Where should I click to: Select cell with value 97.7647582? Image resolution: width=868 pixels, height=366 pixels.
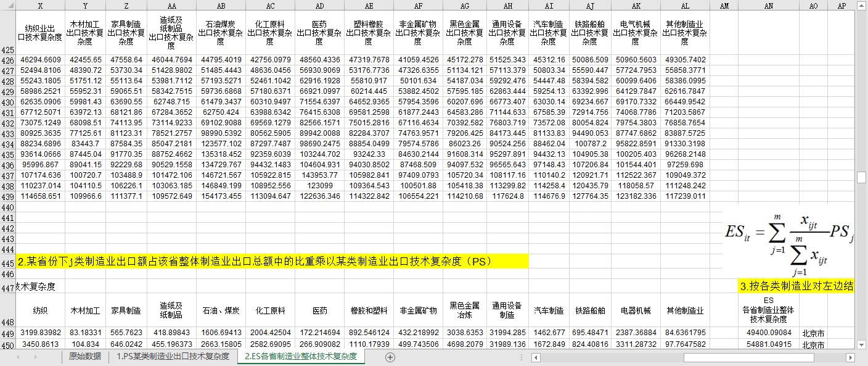(684, 344)
